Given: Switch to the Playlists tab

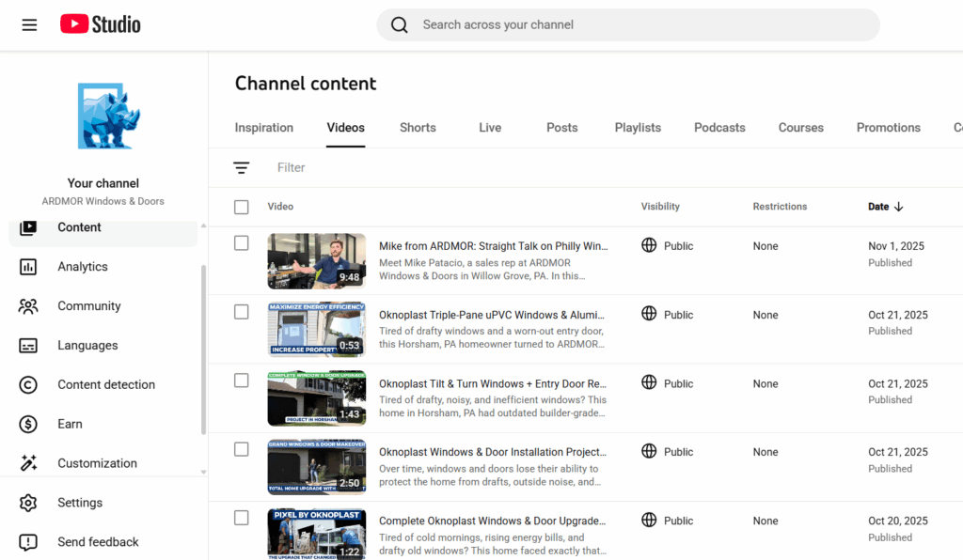Looking at the screenshot, I should coord(638,128).
